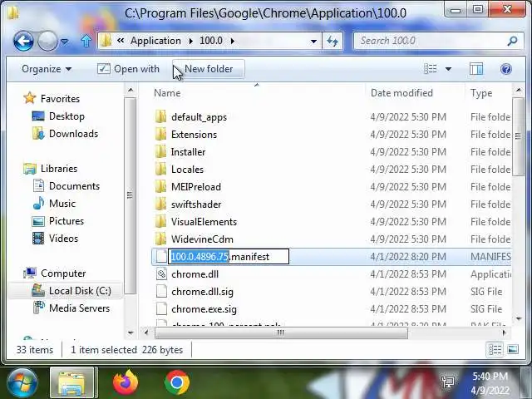
Task: Open the Windows Start menu
Action: 22,382
